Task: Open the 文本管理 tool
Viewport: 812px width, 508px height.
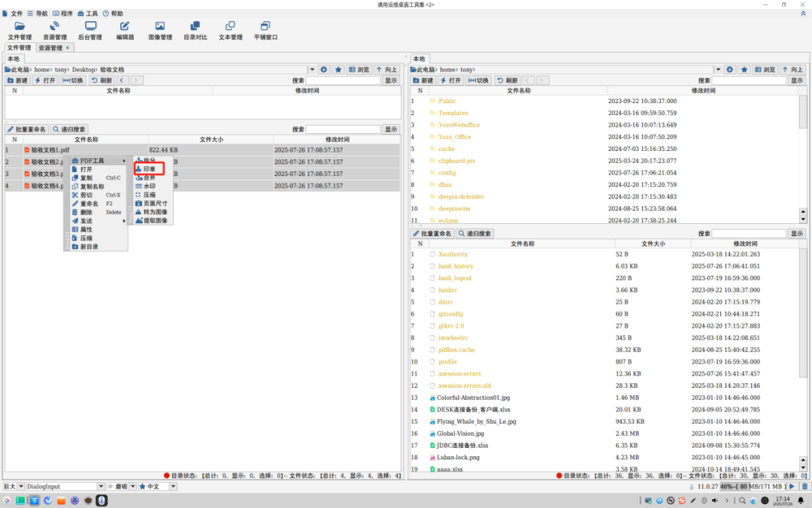Action: (x=231, y=31)
